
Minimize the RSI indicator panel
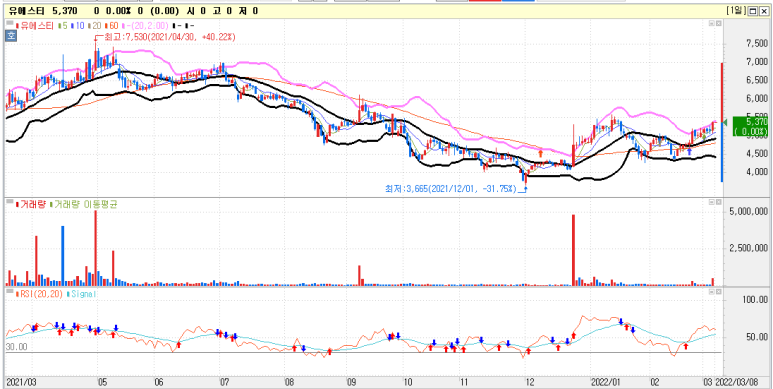tap(711, 292)
